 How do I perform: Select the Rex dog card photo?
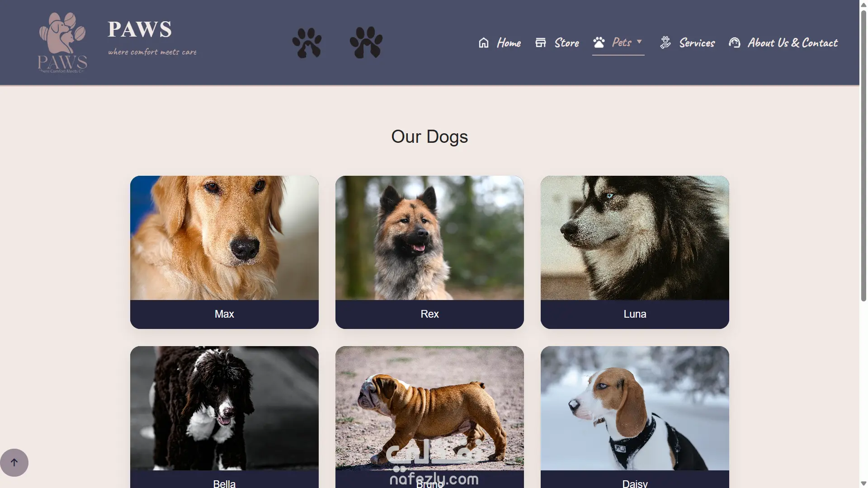pos(429,238)
